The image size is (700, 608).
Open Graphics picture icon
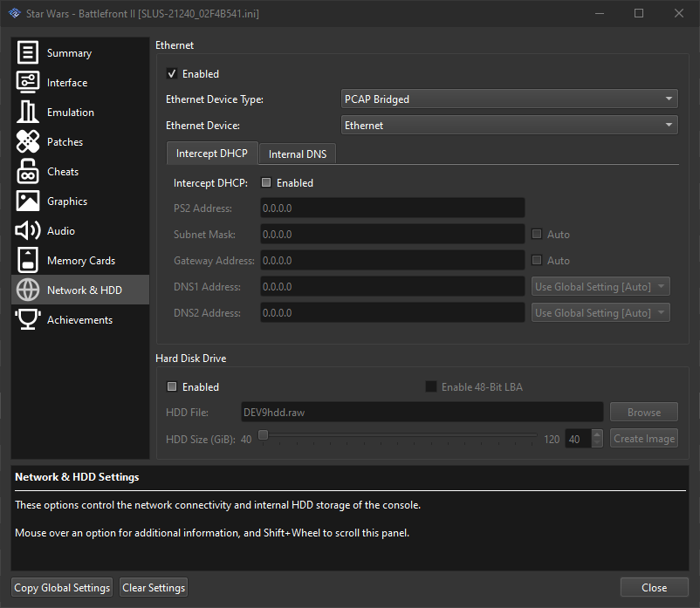[x=28, y=201]
